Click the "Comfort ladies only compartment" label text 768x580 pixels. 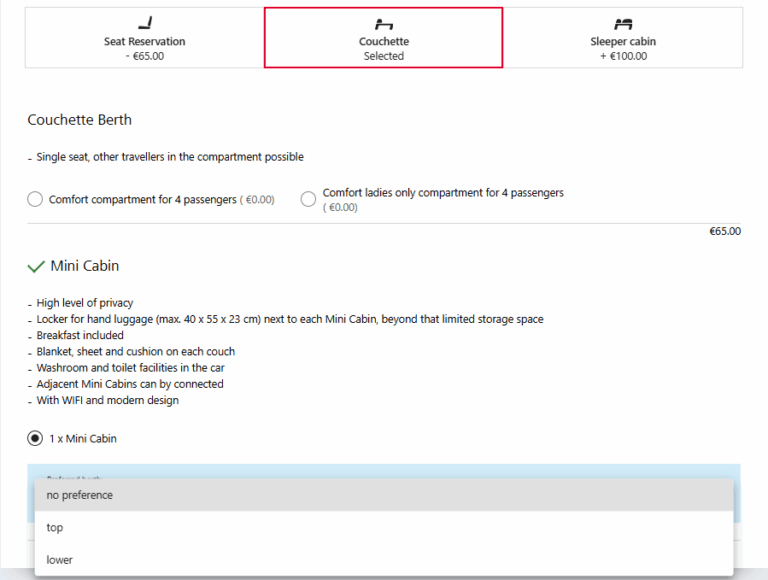point(443,193)
